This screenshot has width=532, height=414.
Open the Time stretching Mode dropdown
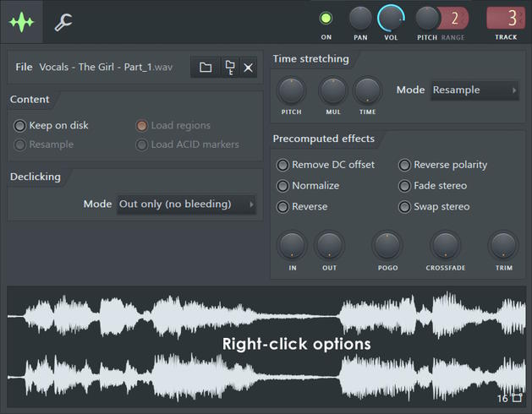[x=474, y=90]
